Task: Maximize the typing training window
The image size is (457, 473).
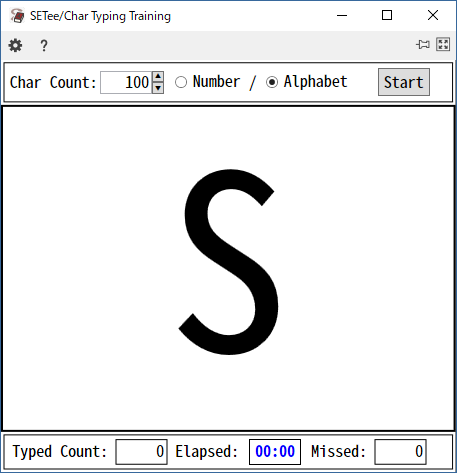Action: tap(387, 15)
